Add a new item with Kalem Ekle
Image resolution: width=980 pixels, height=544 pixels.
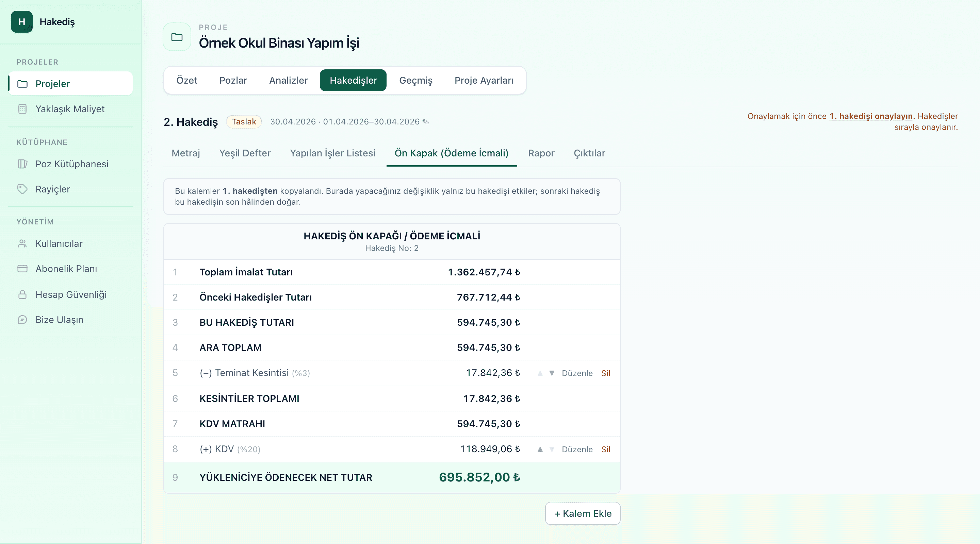[583, 514]
